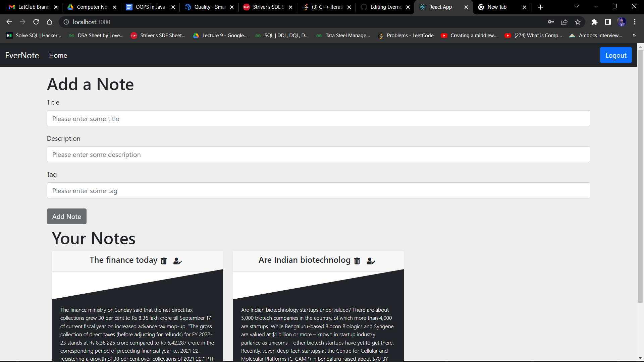Viewport: 644px width, 362px height.
Task: Click the Chrome profile avatar
Action: pos(622,22)
